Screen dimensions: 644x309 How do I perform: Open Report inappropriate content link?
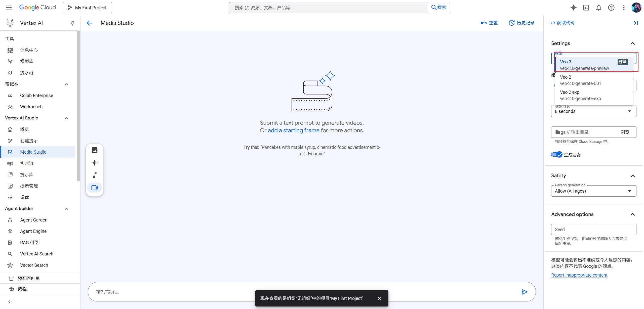point(579,275)
